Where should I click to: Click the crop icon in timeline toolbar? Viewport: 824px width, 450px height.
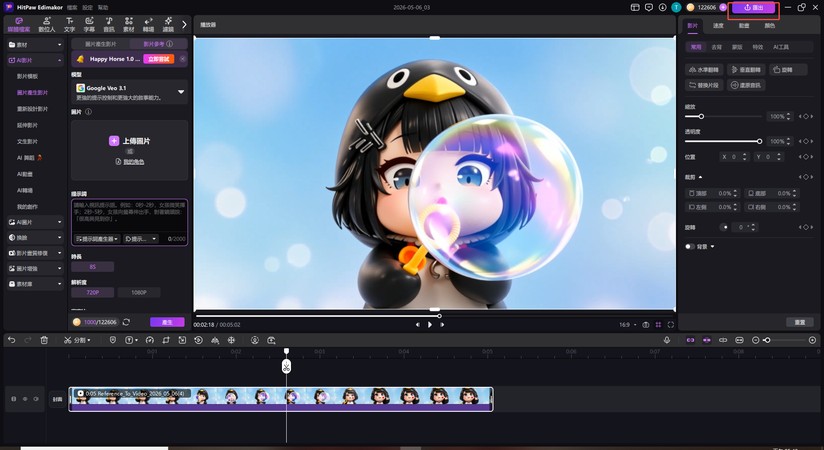click(x=166, y=340)
